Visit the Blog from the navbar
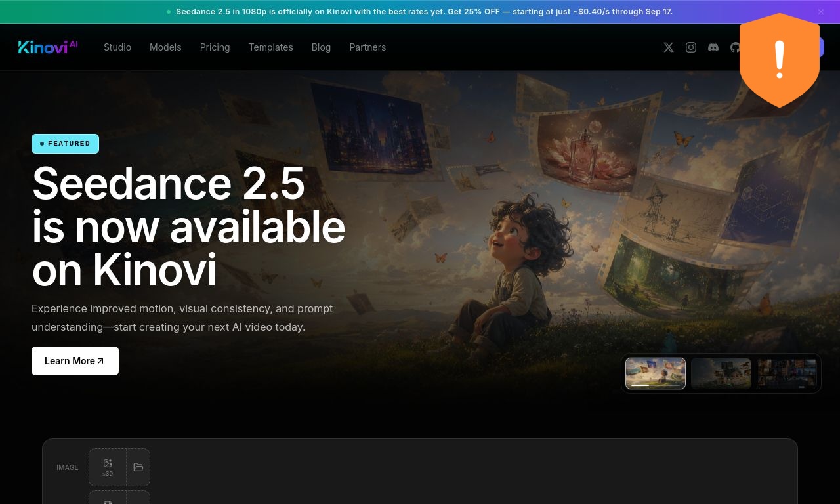 pyautogui.click(x=321, y=47)
